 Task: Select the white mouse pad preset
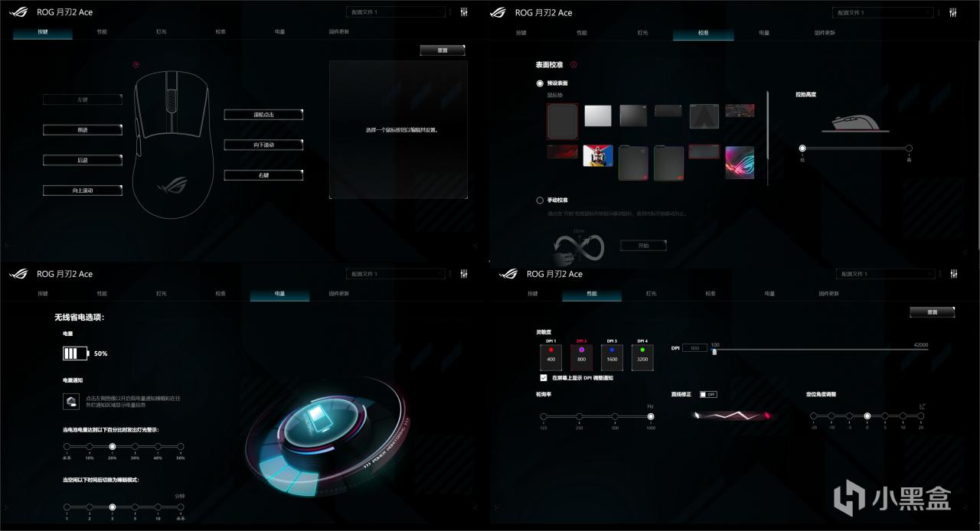(x=598, y=116)
